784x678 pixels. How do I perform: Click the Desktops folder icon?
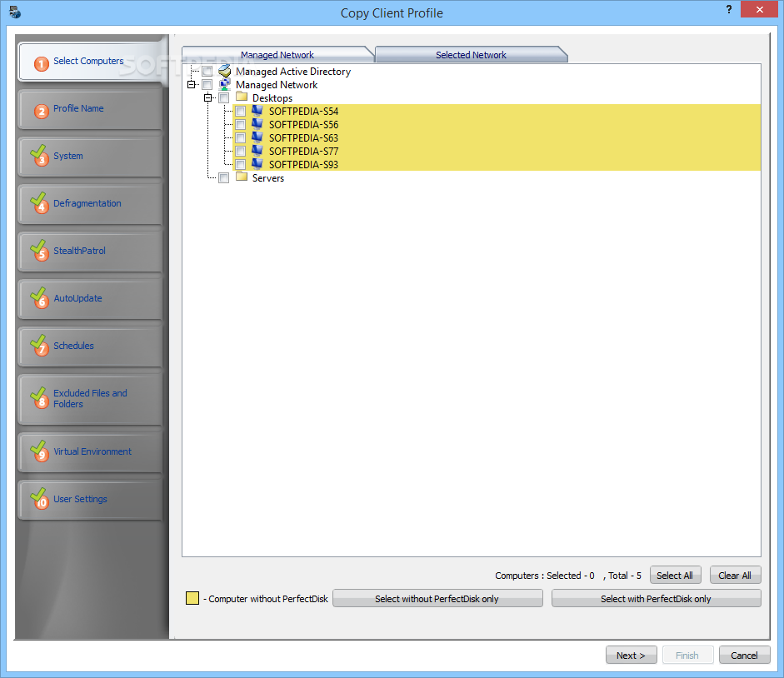click(242, 97)
